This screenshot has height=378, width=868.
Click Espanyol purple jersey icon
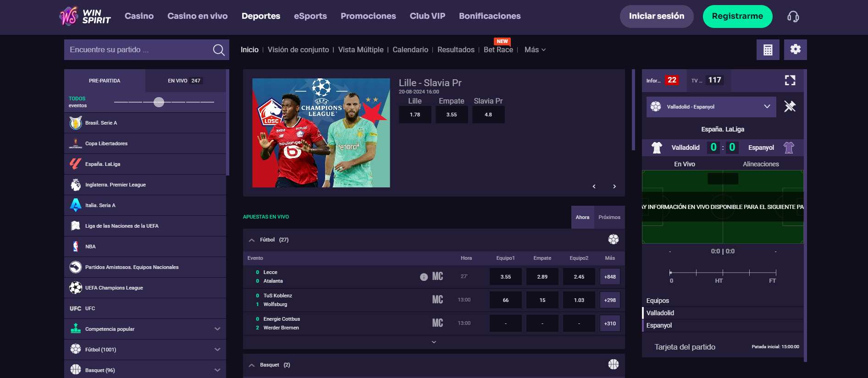pos(789,148)
